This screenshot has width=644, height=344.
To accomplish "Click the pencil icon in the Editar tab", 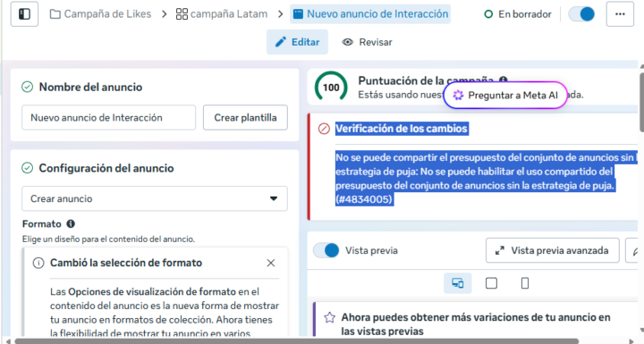I will pos(281,42).
